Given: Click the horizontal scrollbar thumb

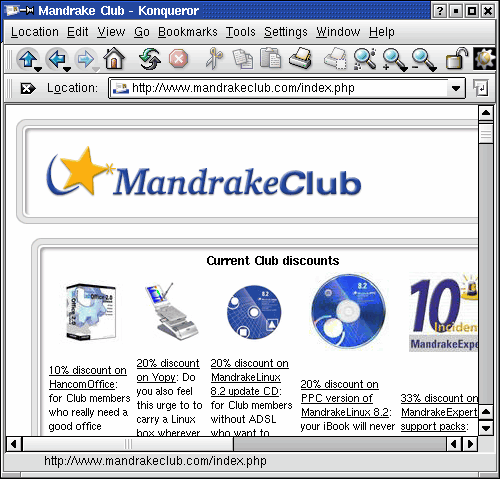Looking at the screenshot, I should tap(128, 444).
